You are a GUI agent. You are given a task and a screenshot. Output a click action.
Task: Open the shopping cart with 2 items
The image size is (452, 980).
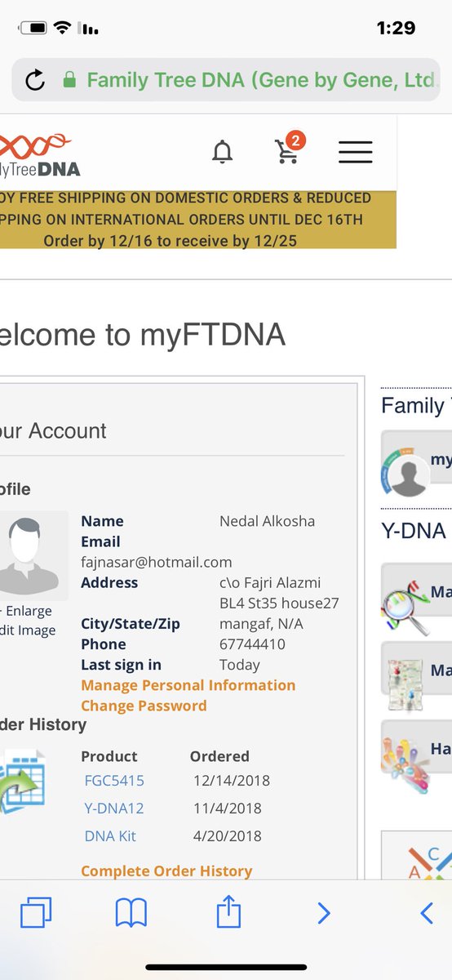(289, 149)
